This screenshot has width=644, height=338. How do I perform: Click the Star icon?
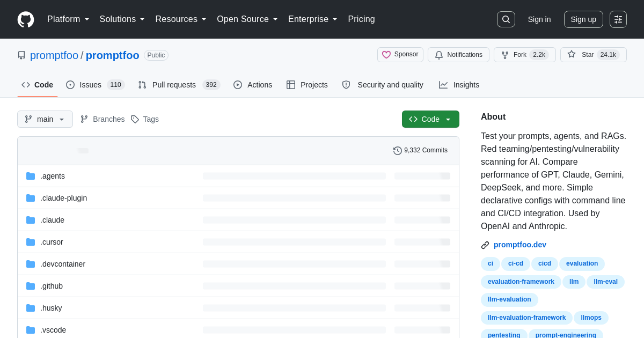(572, 54)
